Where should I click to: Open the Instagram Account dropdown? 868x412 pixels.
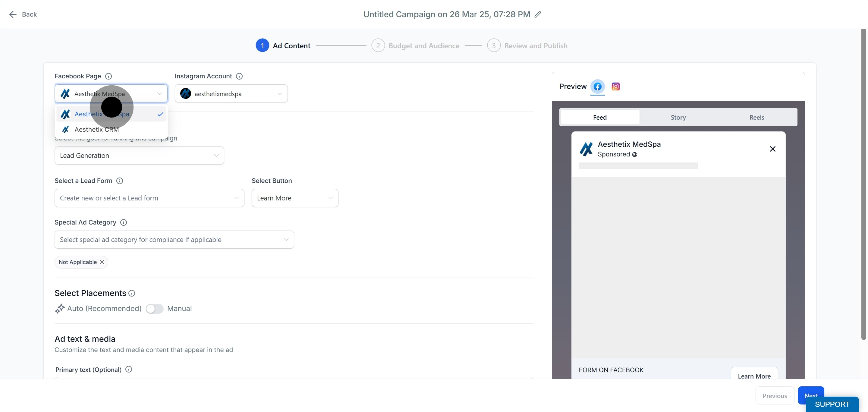pyautogui.click(x=231, y=94)
